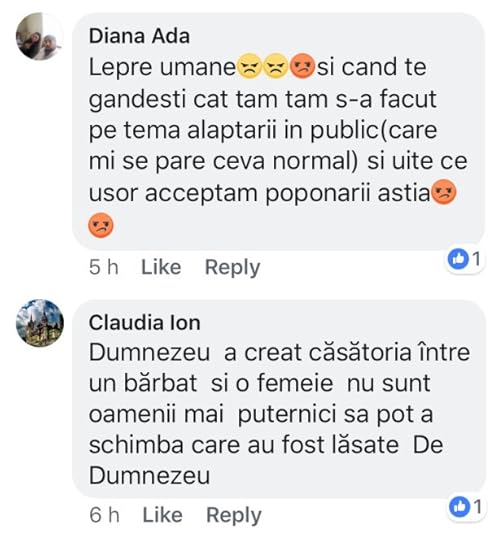Open the like reaction icon on Diana's comment
Viewport: 503px width, 540px height.
[x=458, y=259]
